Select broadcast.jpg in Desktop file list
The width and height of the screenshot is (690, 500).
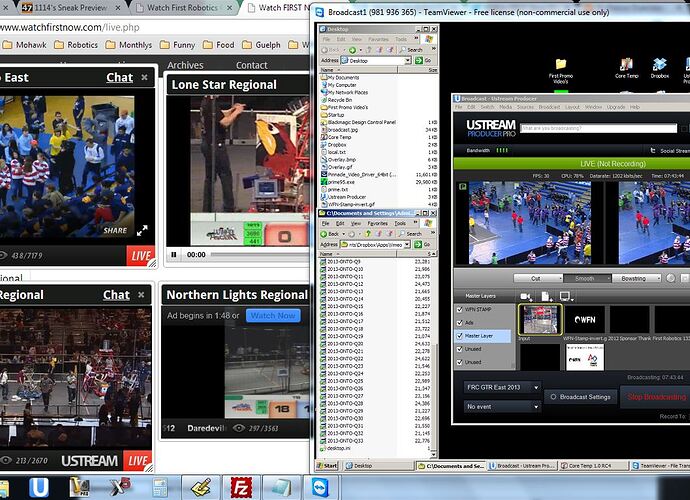(x=342, y=130)
